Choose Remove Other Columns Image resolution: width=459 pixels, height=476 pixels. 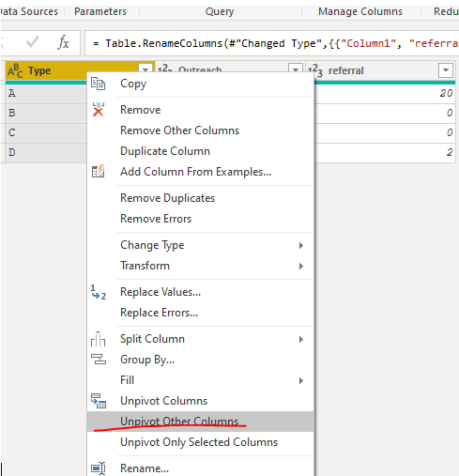[200, 131]
